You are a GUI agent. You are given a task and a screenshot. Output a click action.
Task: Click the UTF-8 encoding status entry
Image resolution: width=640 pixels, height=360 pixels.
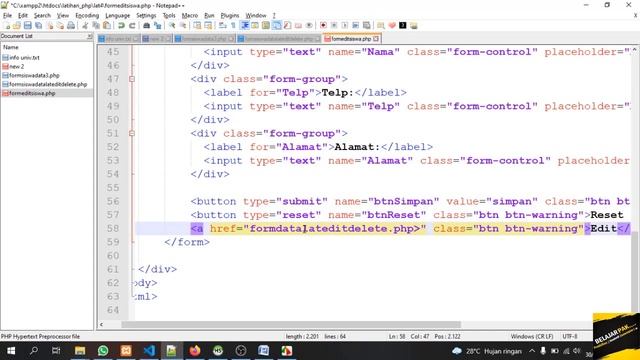tap(570, 336)
